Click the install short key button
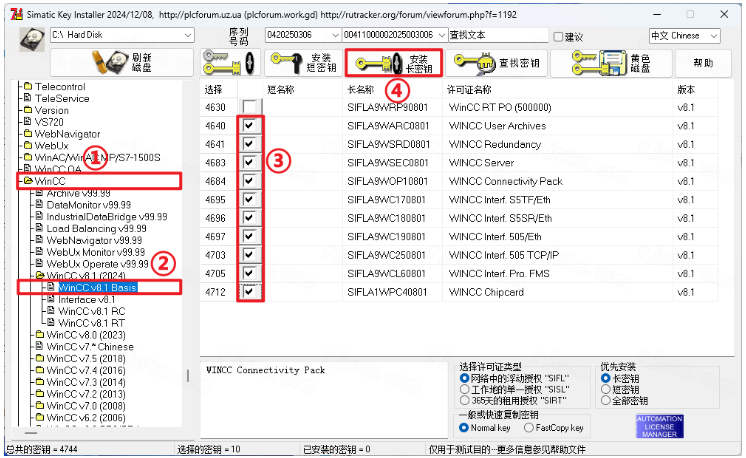The image size is (746, 458). pyautogui.click(x=304, y=62)
